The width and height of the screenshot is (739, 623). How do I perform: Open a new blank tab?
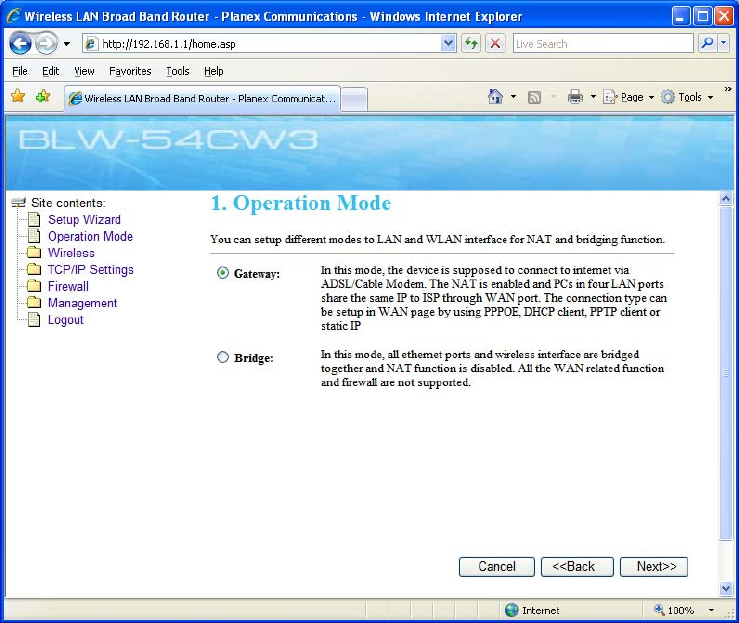(x=354, y=99)
